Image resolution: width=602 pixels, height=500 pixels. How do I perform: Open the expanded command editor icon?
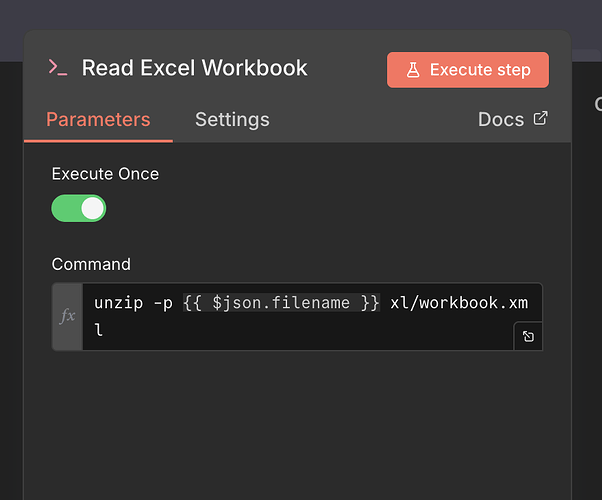click(528, 336)
